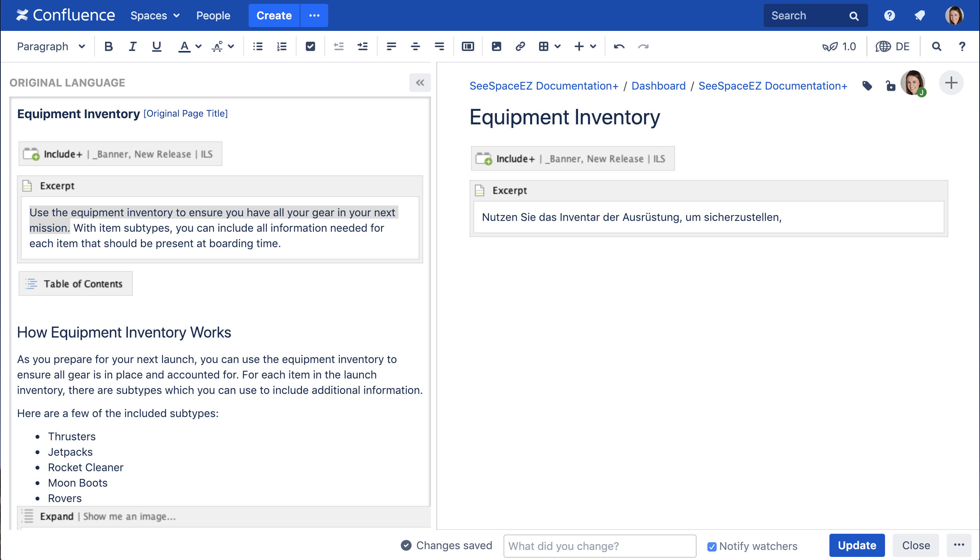Image resolution: width=980 pixels, height=560 pixels.
Task: Open the Dashboard breadcrumb link
Action: click(658, 86)
